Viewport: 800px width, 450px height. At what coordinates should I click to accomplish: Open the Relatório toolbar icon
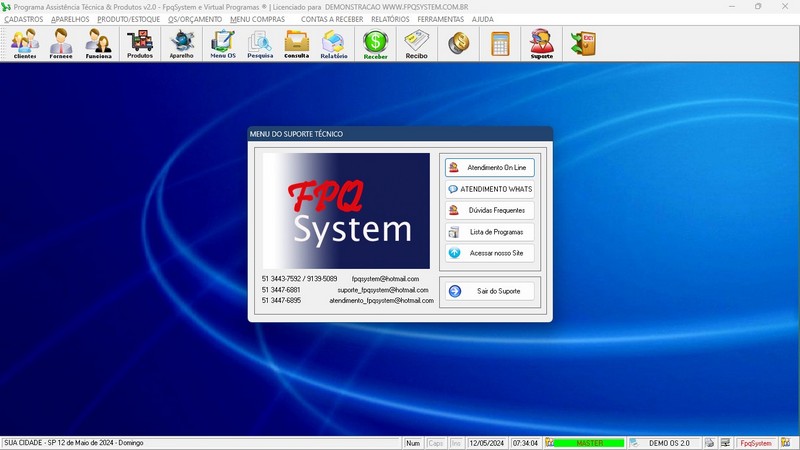[334, 44]
